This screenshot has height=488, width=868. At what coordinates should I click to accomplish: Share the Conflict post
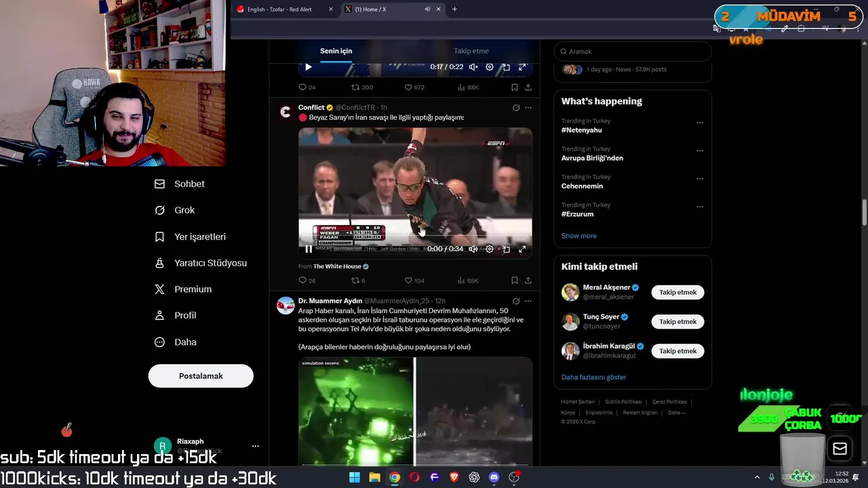[528, 281]
